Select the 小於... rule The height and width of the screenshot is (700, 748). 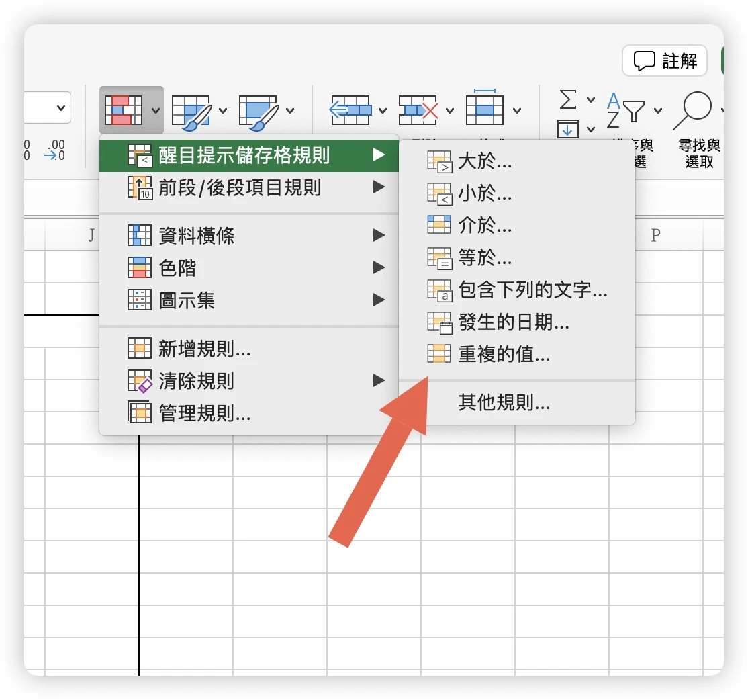click(517, 193)
